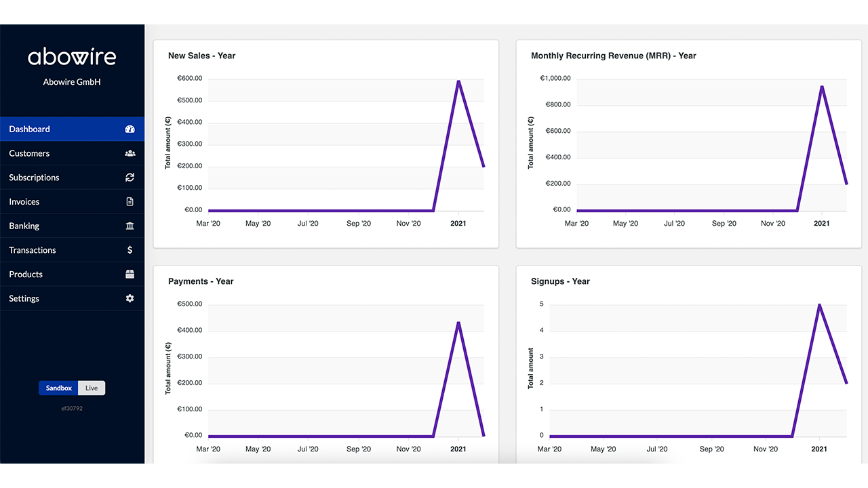Click the Customers people icon

pyautogui.click(x=130, y=153)
